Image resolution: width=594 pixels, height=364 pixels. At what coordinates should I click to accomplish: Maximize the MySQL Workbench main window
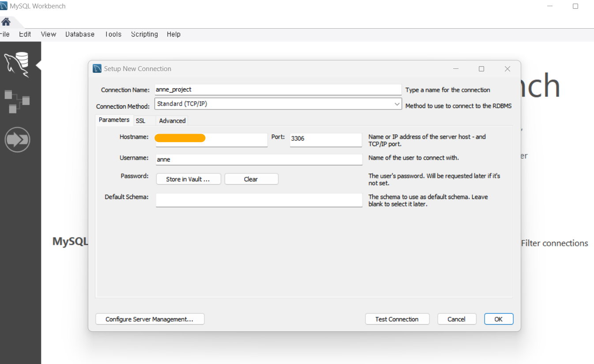coord(575,6)
